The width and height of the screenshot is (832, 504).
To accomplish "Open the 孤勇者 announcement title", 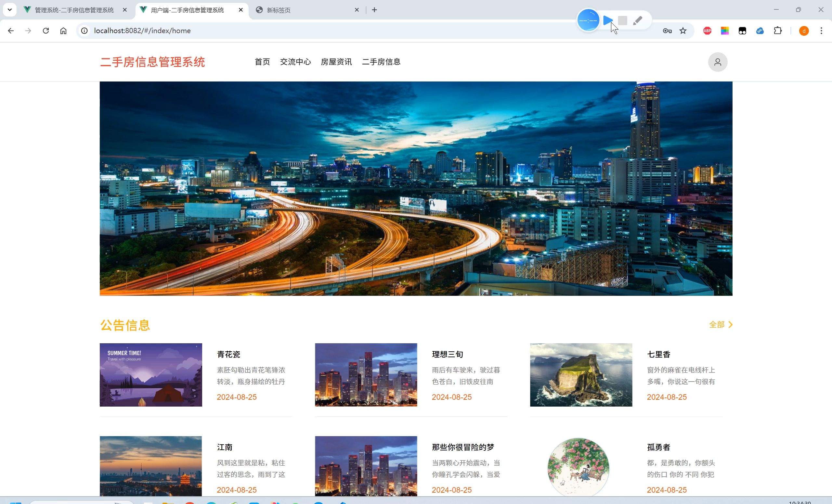I will 659,447.
